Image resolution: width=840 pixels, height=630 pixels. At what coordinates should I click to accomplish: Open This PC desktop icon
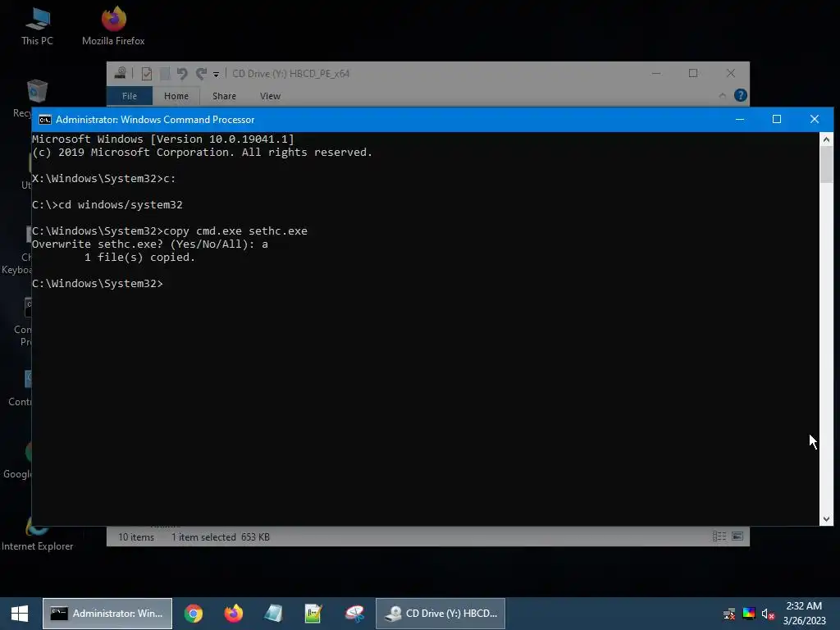(37, 27)
